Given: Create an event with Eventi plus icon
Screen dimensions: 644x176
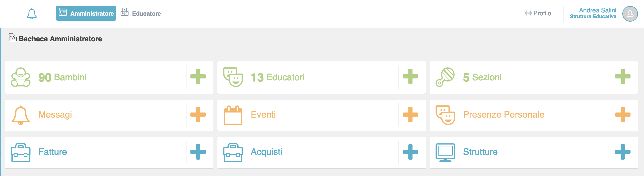Looking at the screenshot, I should 410,115.
